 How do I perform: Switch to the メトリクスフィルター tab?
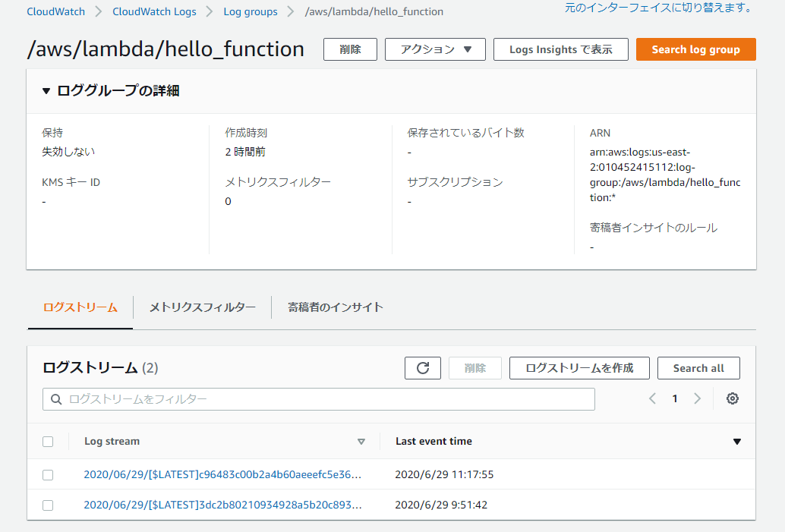pyautogui.click(x=202, y=307)
